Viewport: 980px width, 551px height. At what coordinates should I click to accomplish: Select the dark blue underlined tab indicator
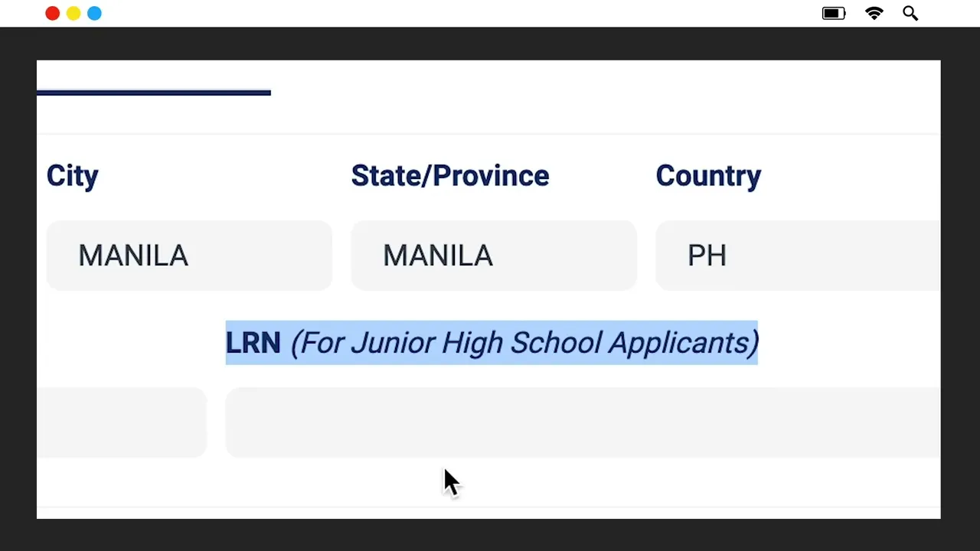pyautogui.click(x=154, y=93)
